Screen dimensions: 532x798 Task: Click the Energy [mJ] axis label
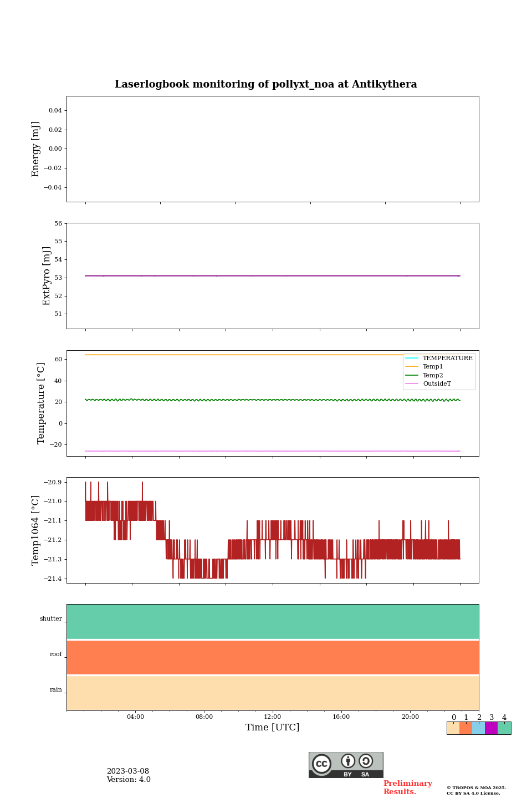36,149
